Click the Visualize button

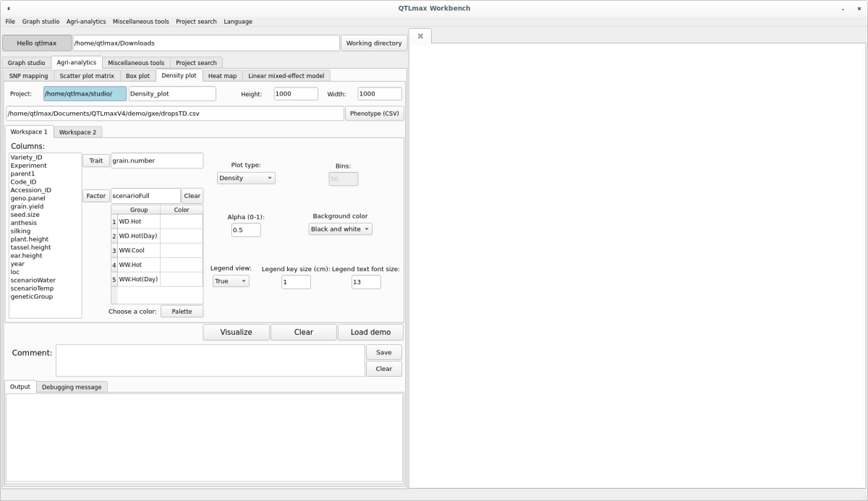pos(236,333)
